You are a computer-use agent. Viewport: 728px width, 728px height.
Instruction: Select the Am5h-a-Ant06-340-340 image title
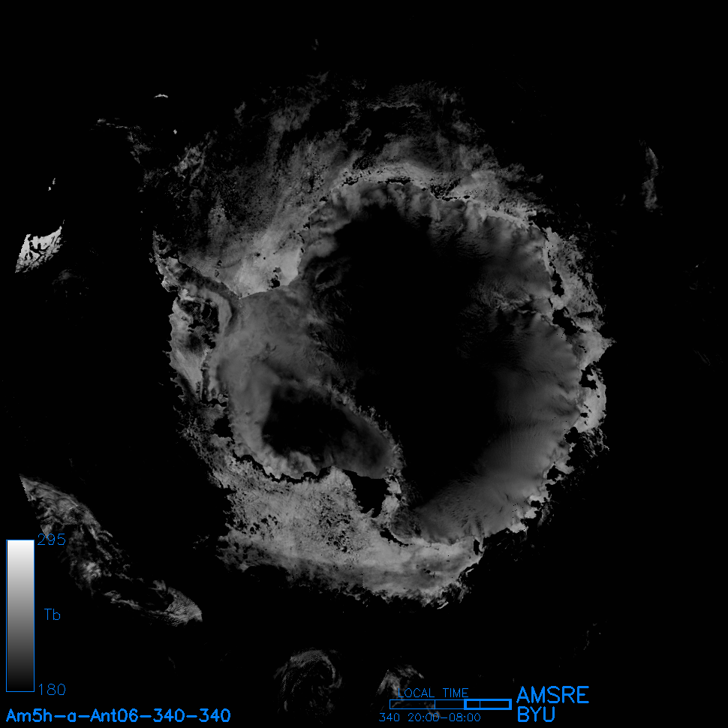tap(118, 715)
